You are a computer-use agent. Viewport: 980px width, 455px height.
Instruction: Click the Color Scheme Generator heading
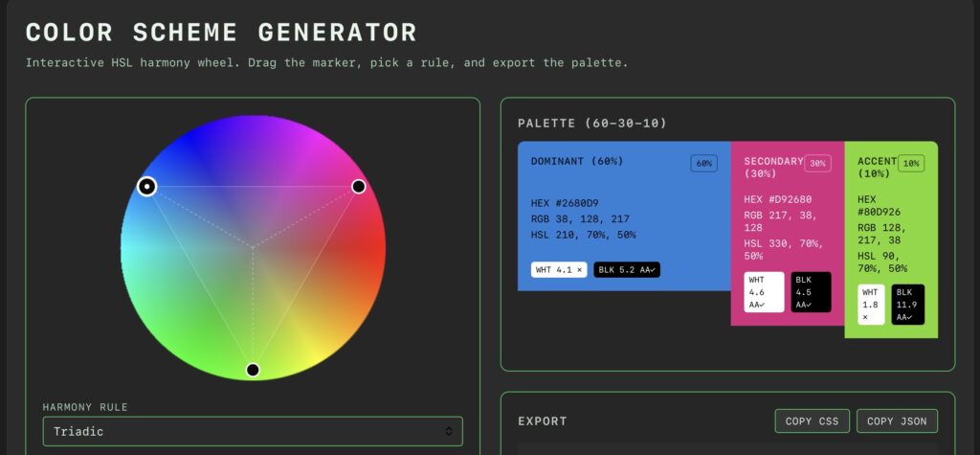coord(221,33)
